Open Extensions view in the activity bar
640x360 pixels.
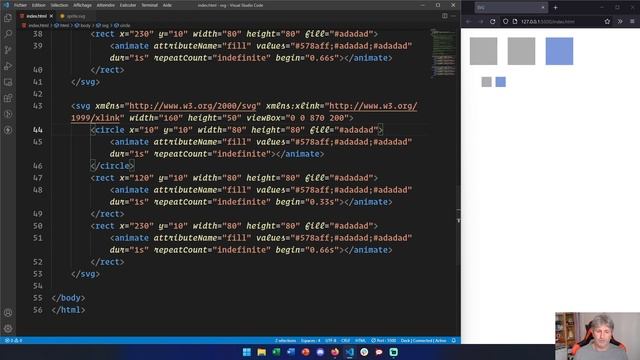(8, 98)
